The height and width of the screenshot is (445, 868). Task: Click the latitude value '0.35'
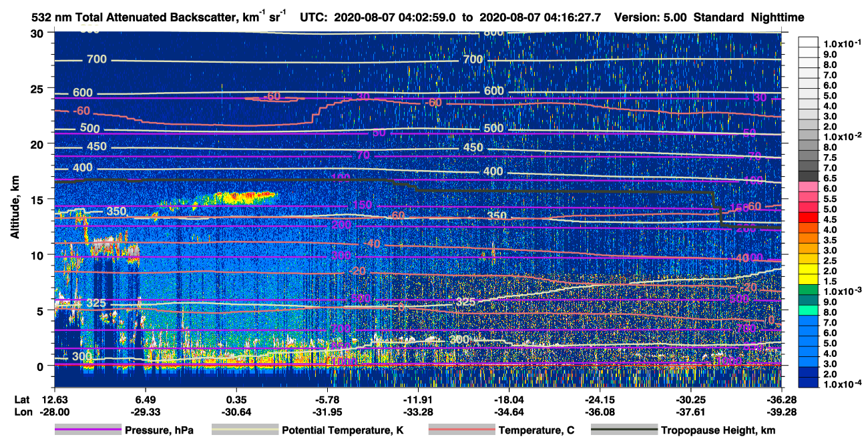coord(236,400)
